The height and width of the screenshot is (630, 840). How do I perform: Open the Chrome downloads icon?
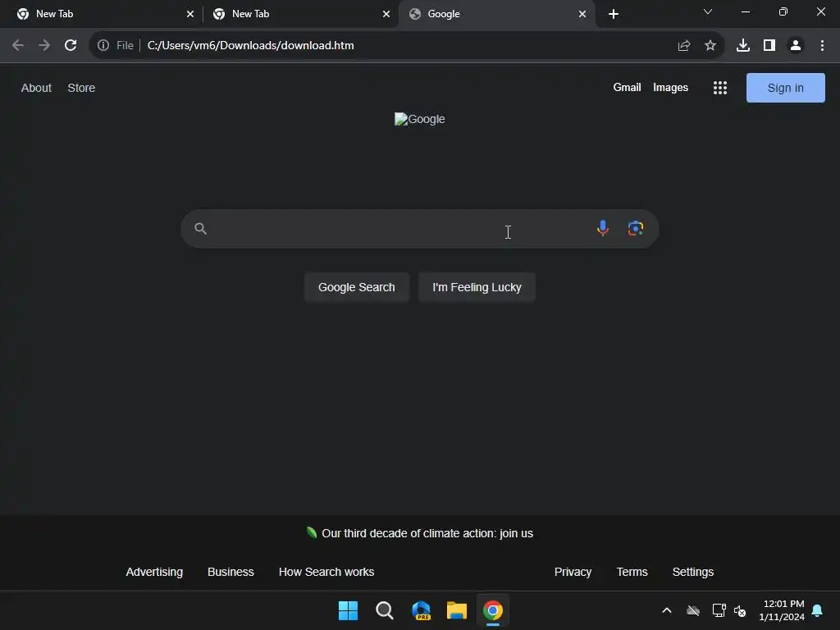click(743, 46)
